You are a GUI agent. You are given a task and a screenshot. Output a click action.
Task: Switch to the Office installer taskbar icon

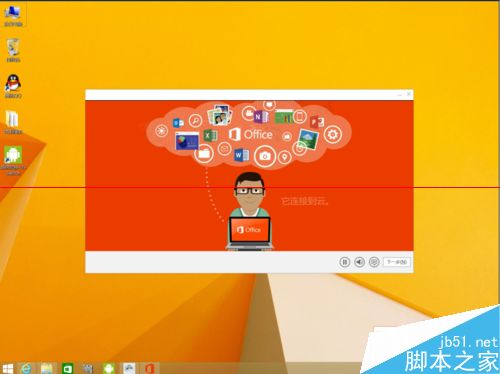coord(149,368)
